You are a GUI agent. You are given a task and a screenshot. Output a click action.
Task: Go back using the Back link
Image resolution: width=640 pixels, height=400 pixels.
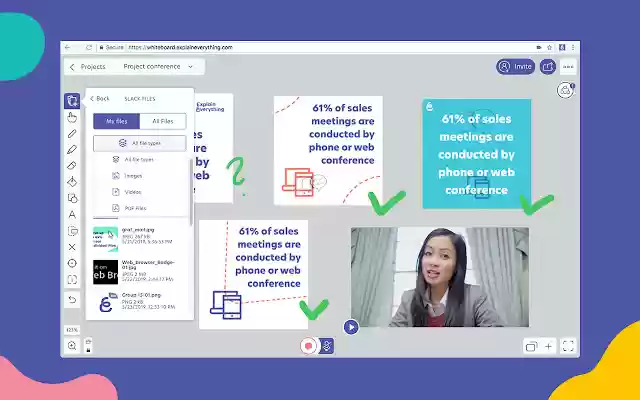pyautogui.click(x=99, y=99)
